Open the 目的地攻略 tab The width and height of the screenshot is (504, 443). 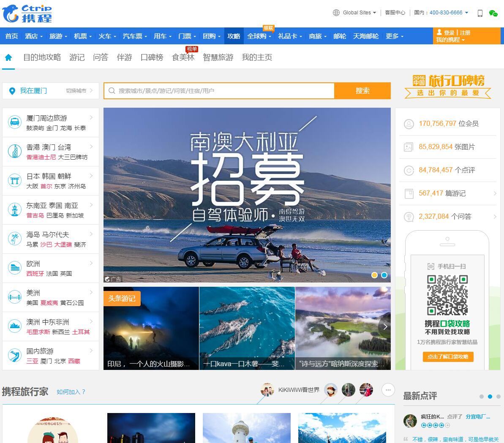tap(42, 57)
